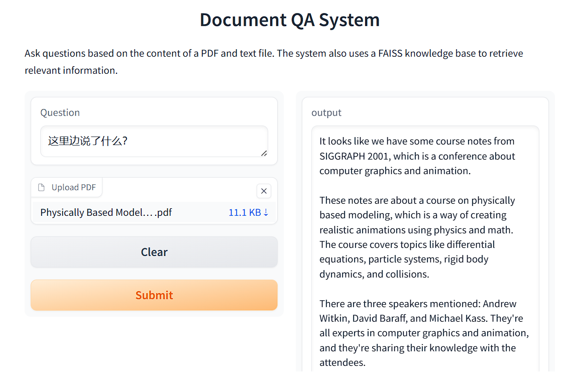
Task: Click the Upload PDF label
Action: pyautogui.click(x=73, y=187)
